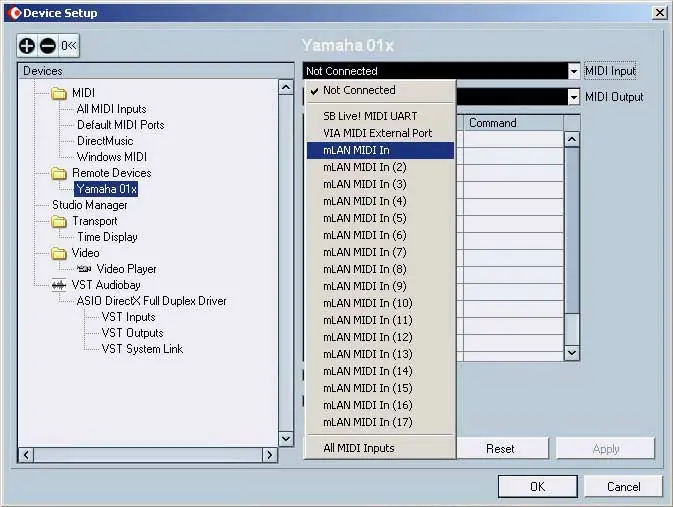The width and height of the screenshot is (673, 507).
Task: Select mLAN MIDI In (12)
Action: coord(380,337)
